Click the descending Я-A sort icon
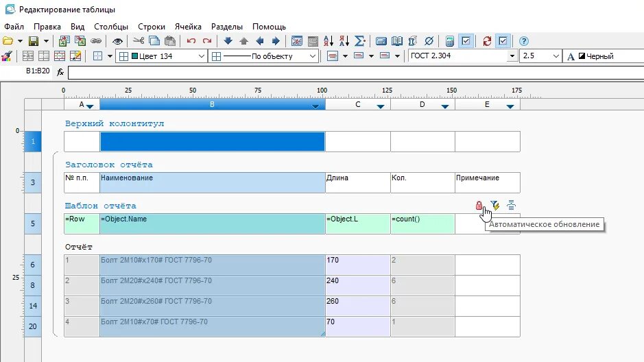The height and width of the screenshot is (362, 644). pyautogui.click(x=344, y=41)
